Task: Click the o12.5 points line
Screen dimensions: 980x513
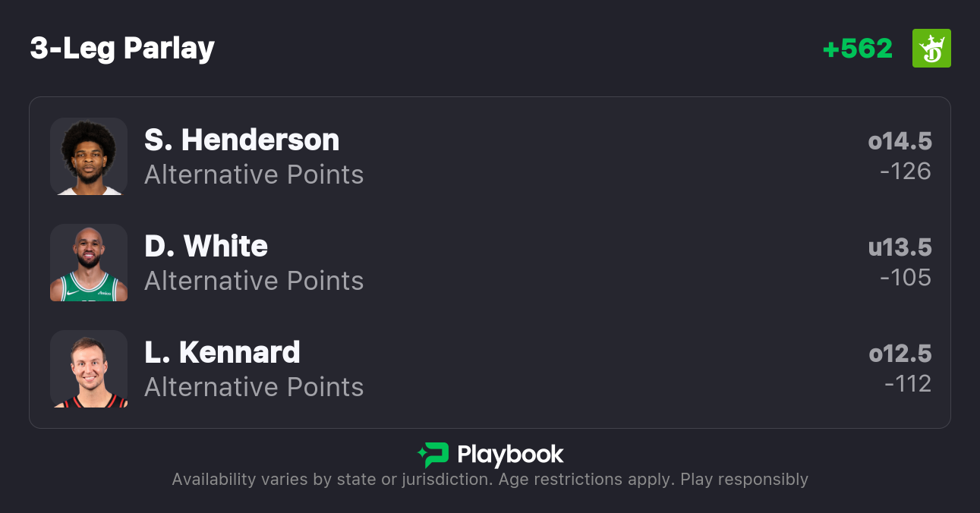Action: pyautogui.click(x=900, y=354)
